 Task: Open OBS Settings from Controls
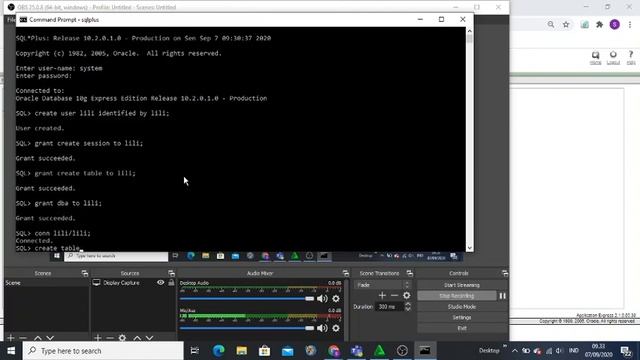click(462, 318)
